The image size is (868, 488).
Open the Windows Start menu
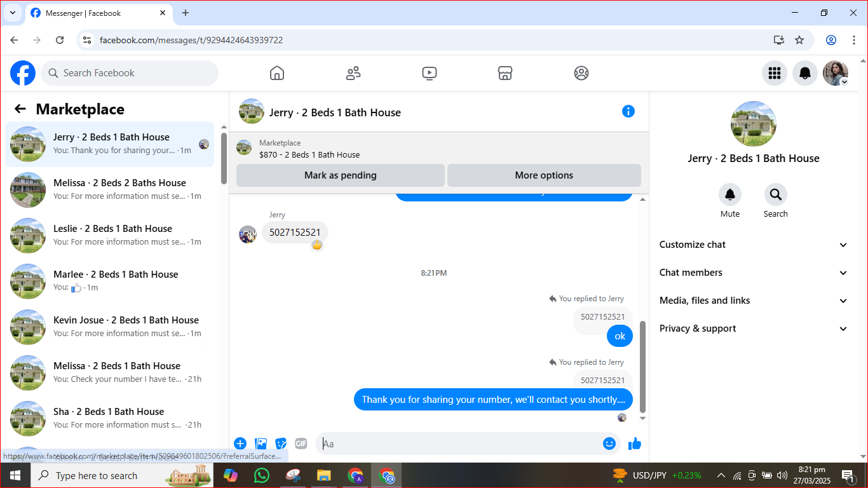click(15, 475)
